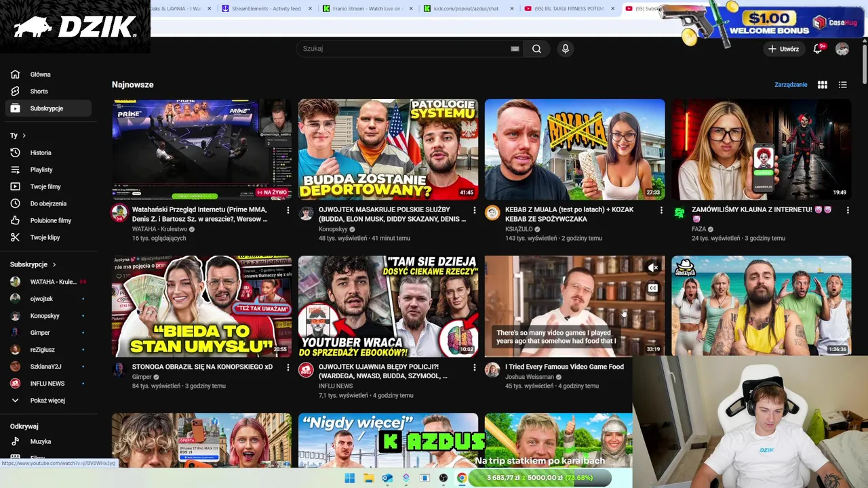Viewport: 868px width, 488px height.
Task: Unmute the Joshua Weissman preview
Action: [653, 268]
